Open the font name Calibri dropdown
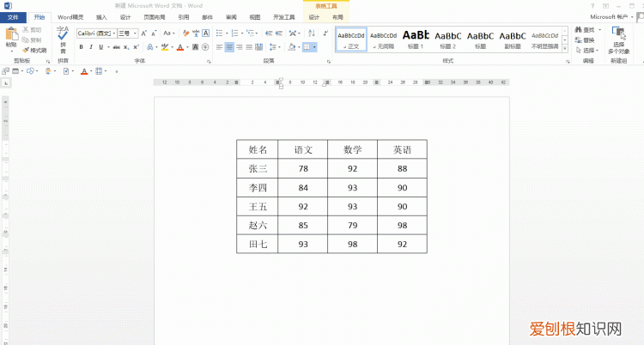 tap(114, 33)
